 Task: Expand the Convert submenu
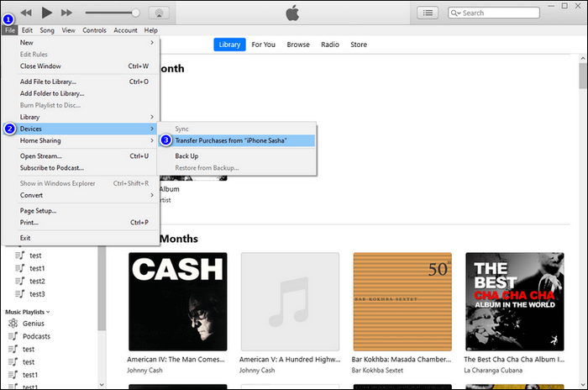(81, 195)
